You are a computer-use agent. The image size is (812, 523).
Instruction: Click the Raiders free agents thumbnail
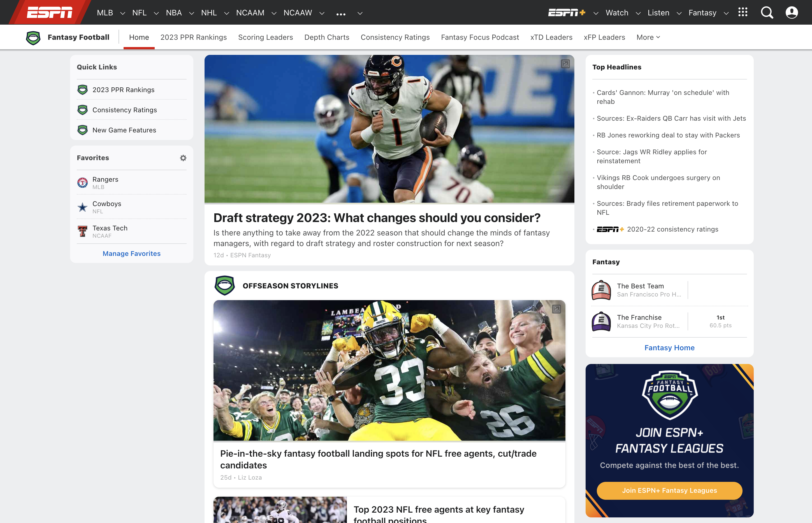click(x=280, y=510)
